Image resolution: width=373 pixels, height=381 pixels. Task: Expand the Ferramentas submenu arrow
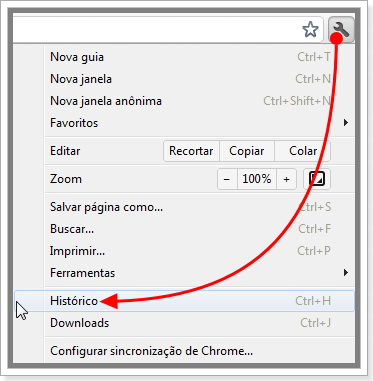(x=346, y=273)
